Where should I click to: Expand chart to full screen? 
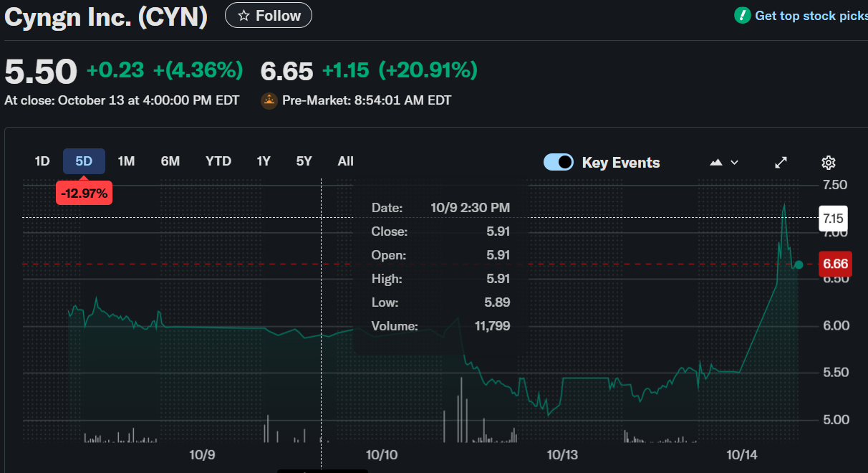coord(781,163)
